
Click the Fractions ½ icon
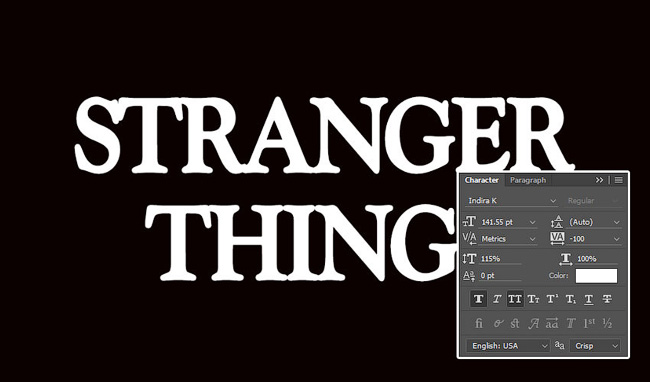pos(607,323)
